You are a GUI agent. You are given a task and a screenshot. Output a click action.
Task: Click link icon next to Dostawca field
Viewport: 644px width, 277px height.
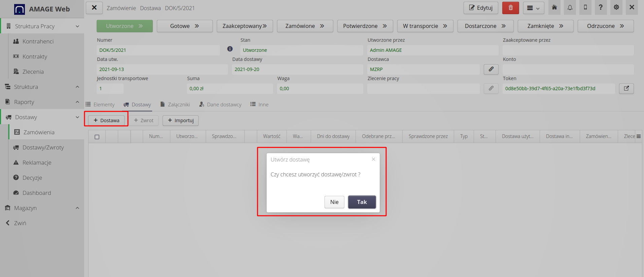pos(491,69)
